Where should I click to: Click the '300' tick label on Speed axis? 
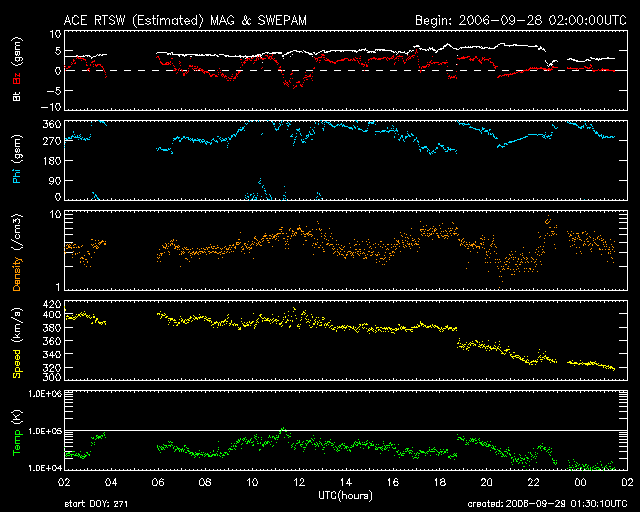click(52, 376)
